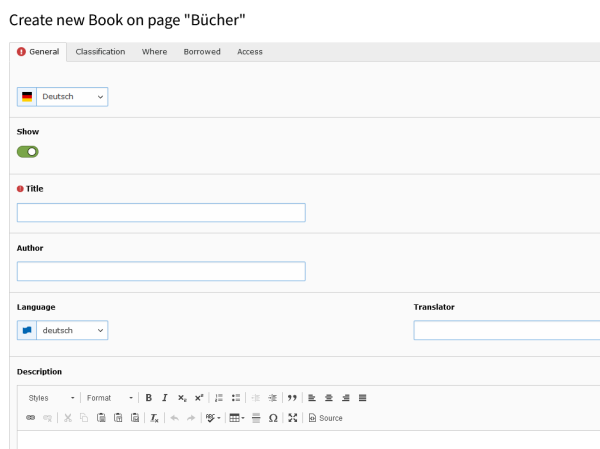
Task: Insert special character with Omega icon
Action: (273, 418)
